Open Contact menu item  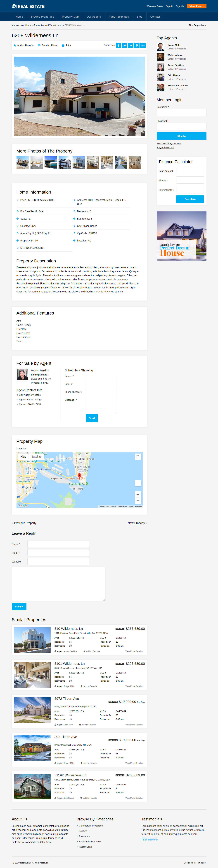[155, 16]
